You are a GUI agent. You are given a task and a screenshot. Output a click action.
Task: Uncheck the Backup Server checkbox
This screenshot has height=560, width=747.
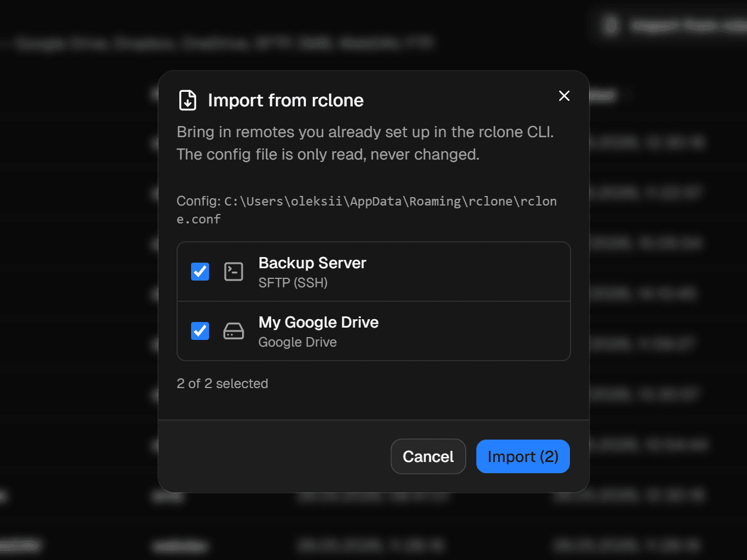coord(200,272)
